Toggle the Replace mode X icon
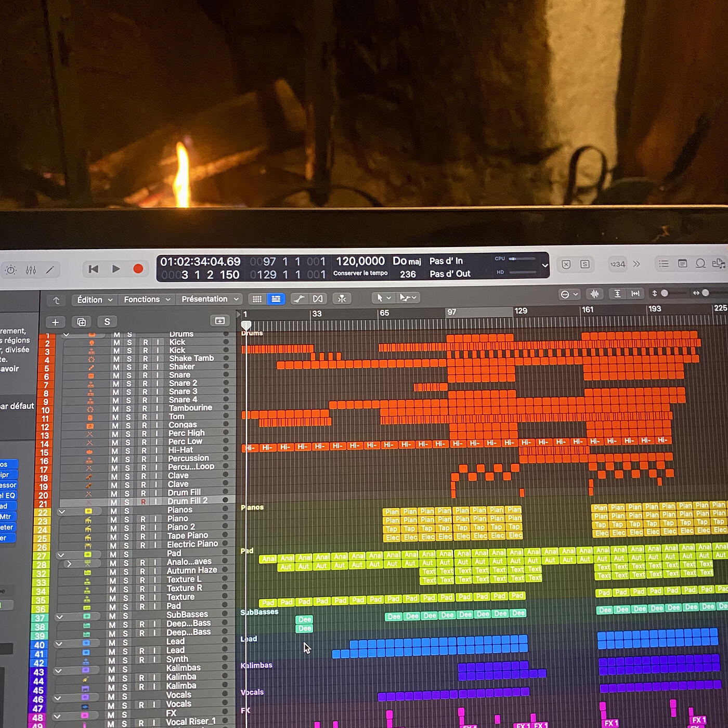The image size is (728, 728). click(x=566, y=264)
